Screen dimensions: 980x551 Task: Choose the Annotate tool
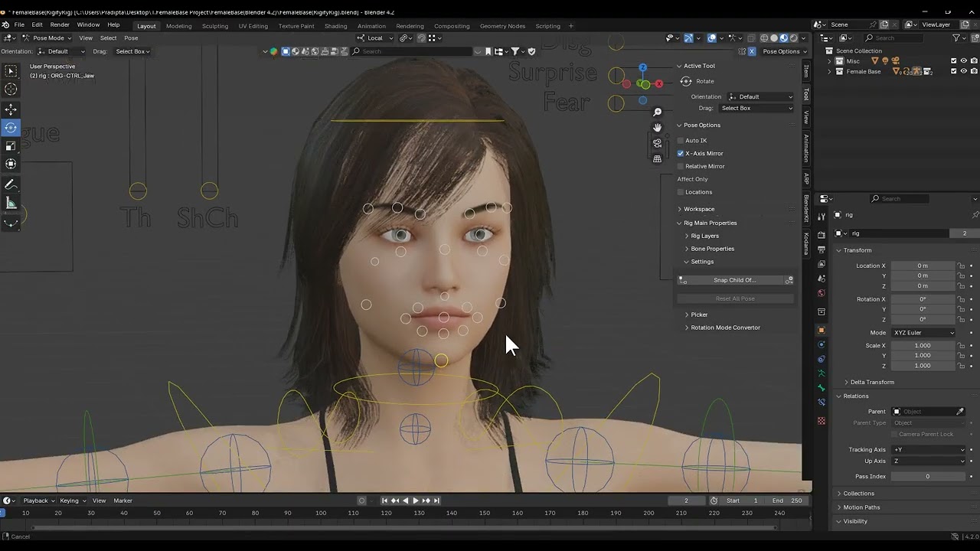[11, 185]
